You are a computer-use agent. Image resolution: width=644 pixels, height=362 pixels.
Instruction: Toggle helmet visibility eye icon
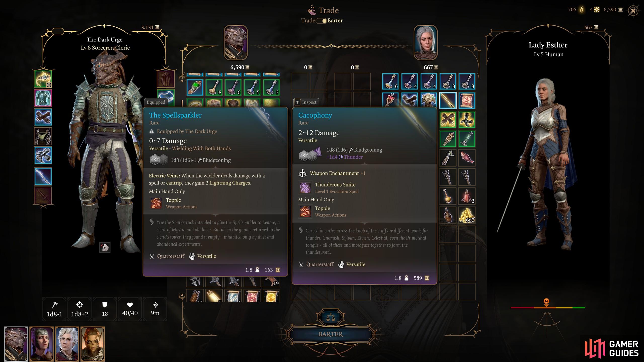coord(49,85)
